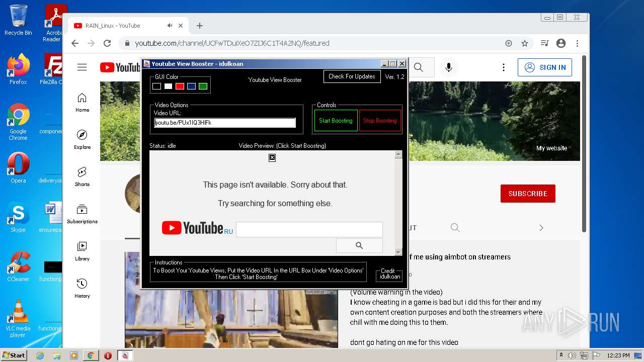Screen dimensions: 644x362
Task: Open a new Chrome tab
Action: coord(200,26)
